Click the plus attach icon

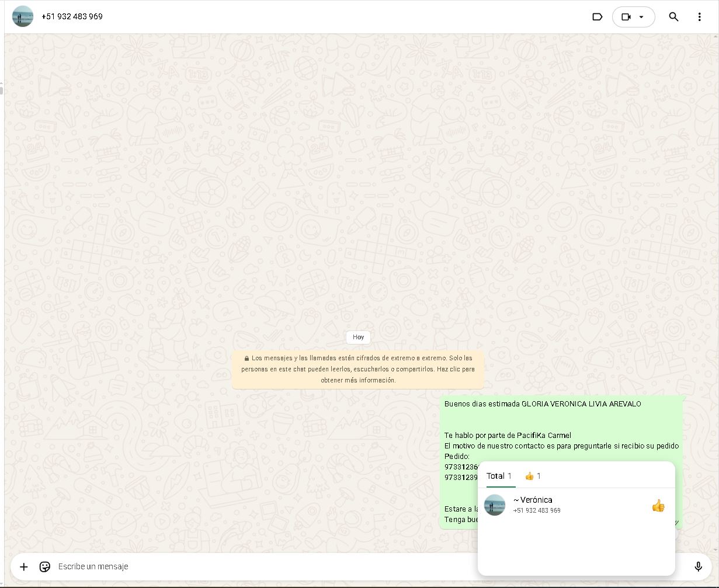click(x=24, y=566)
